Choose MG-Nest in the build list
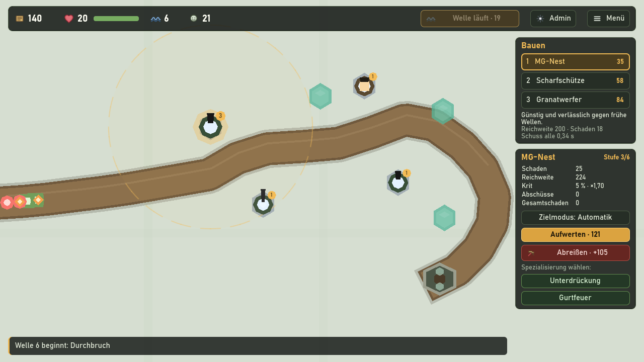This screenshot has width=644, height=362. pyautogui.click(x=576, y=62)
